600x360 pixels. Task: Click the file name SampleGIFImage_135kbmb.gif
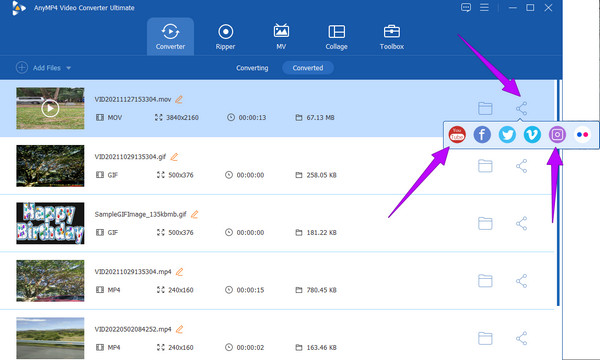[x=140, y=214]
